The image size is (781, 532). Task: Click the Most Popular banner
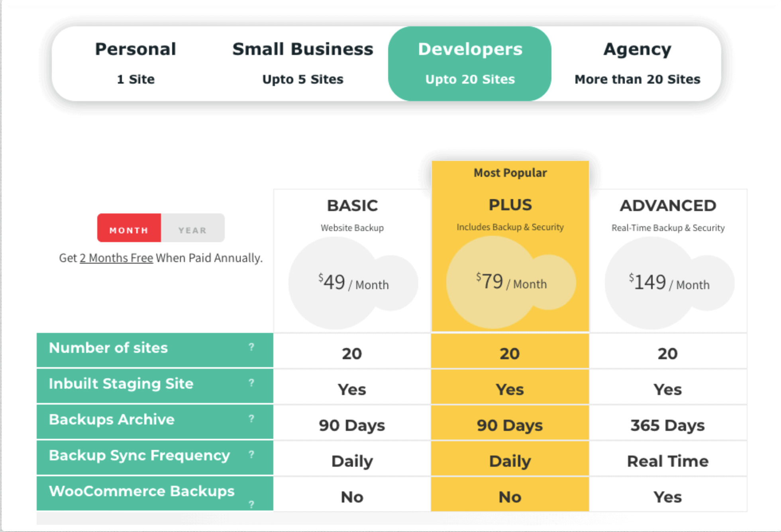coord(510,173)
